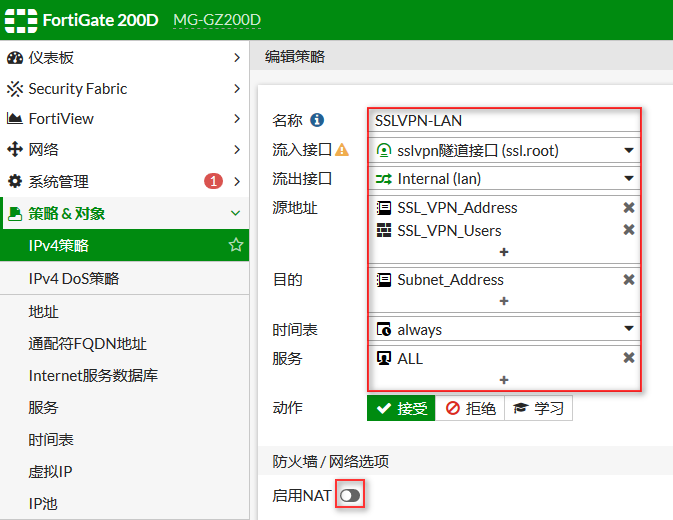Screen dimensions: 673x520
Task: Click the always schedule clock icon
Action: pos(384,329)
